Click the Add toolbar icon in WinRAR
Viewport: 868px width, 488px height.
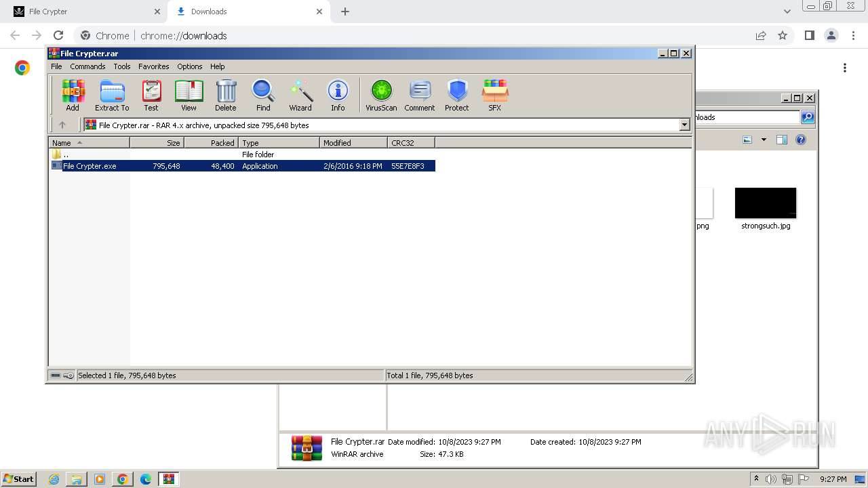pyautogui.click(x=73, y=95)
